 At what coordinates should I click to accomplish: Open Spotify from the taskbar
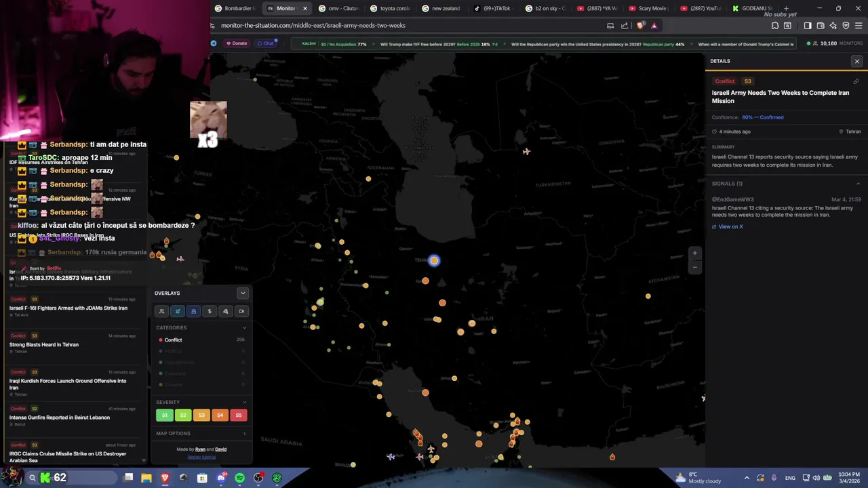coord(239,478)
